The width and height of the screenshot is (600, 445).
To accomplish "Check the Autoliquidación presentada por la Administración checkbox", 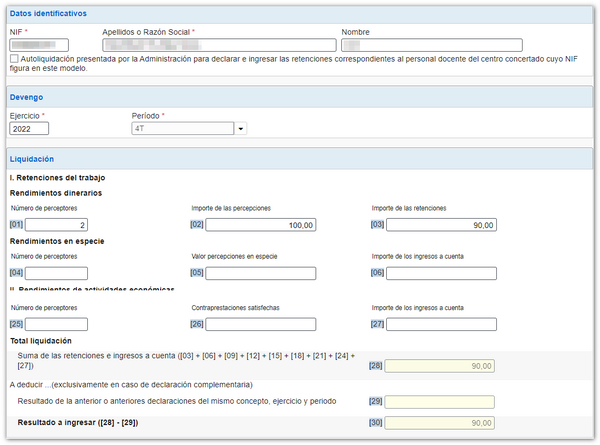I will tap(13, 59).
